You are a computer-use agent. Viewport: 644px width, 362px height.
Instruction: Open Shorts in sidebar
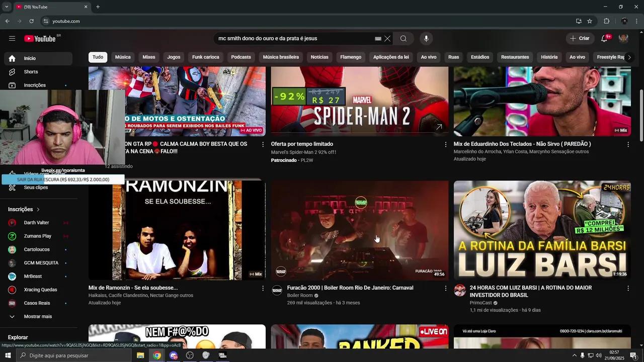(x=38, y=72)
